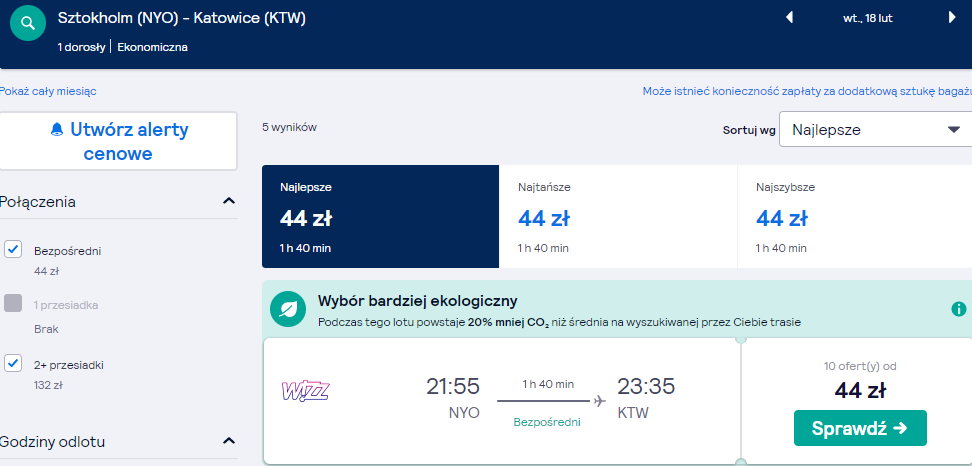Click the airplane icon on flight route
Viewport: 972px width, 466px height.
[x=599, y=401]
